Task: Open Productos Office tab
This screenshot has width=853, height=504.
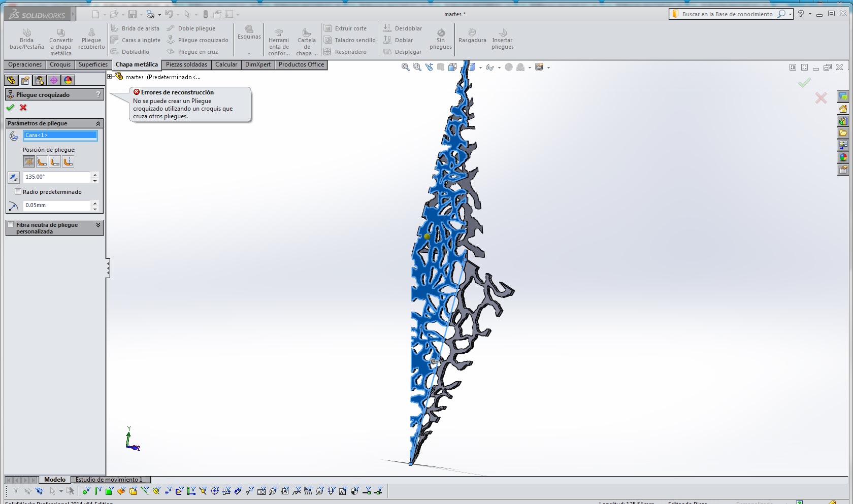Action: pos(301,64)
